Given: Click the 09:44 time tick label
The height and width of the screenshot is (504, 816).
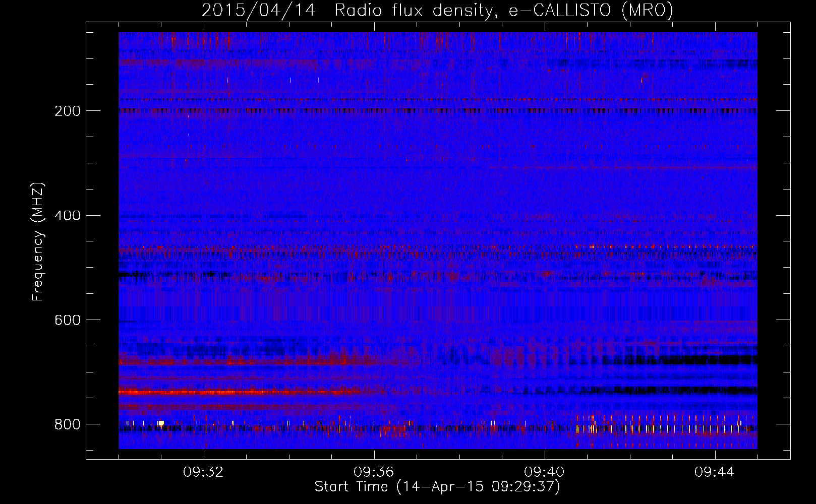Looking at the screenshot, I should (715, 472).
